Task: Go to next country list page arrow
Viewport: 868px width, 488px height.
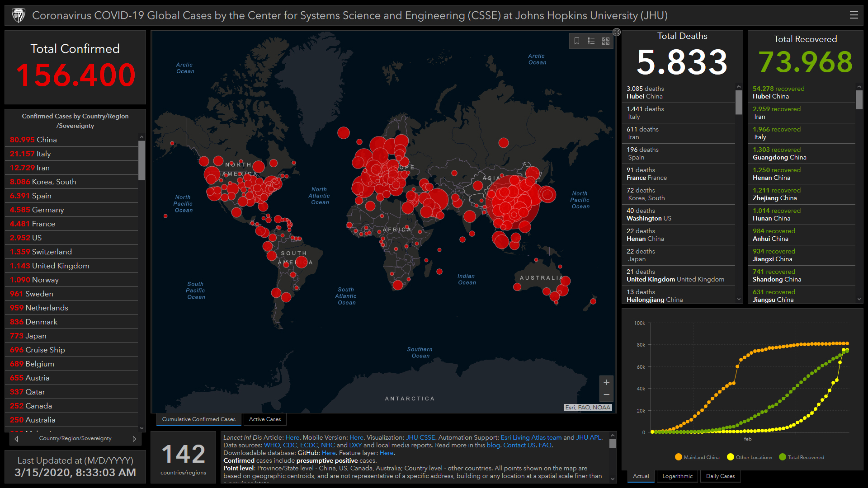Action: coord(134,439)
